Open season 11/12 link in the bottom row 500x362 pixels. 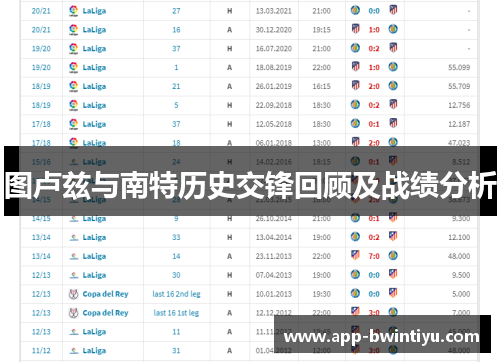[x=41, y=351]
